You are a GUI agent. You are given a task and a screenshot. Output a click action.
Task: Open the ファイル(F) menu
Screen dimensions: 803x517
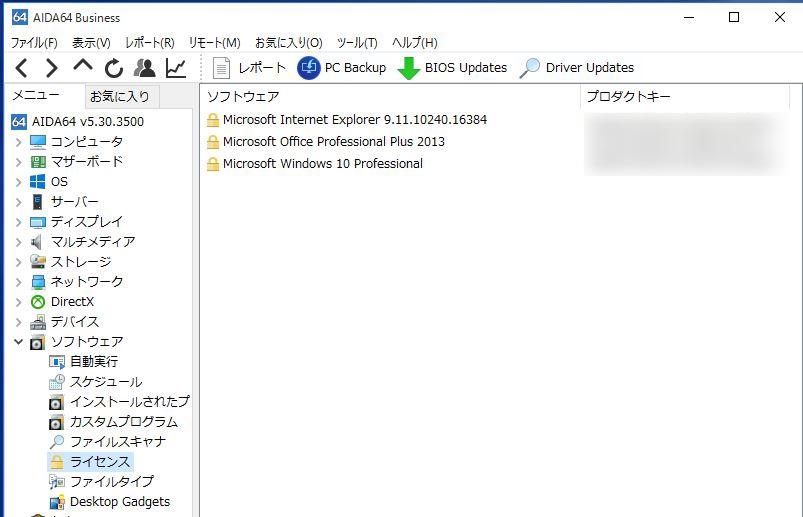click(34, 42)
